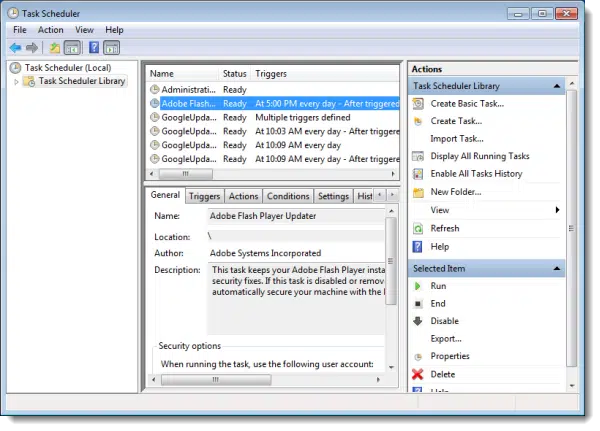
Task: Click the Location field showing backslash
Action: coord(296,236)
